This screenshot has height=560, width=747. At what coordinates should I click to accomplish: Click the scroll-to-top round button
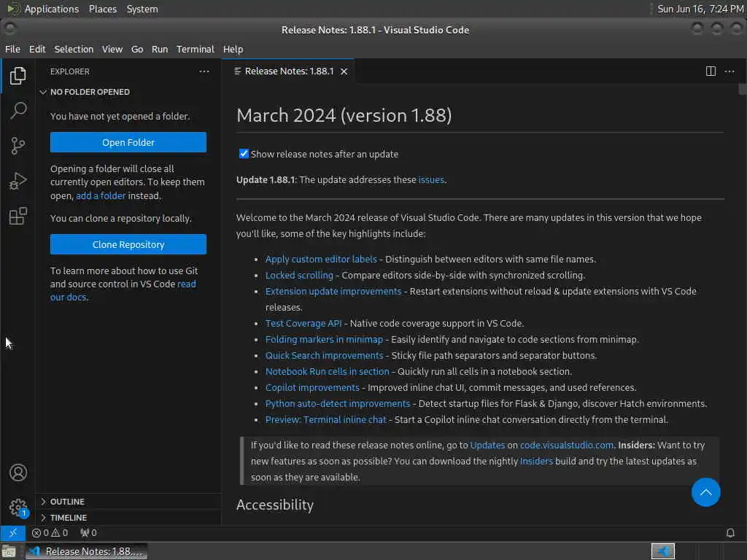(x=705, y=492)
